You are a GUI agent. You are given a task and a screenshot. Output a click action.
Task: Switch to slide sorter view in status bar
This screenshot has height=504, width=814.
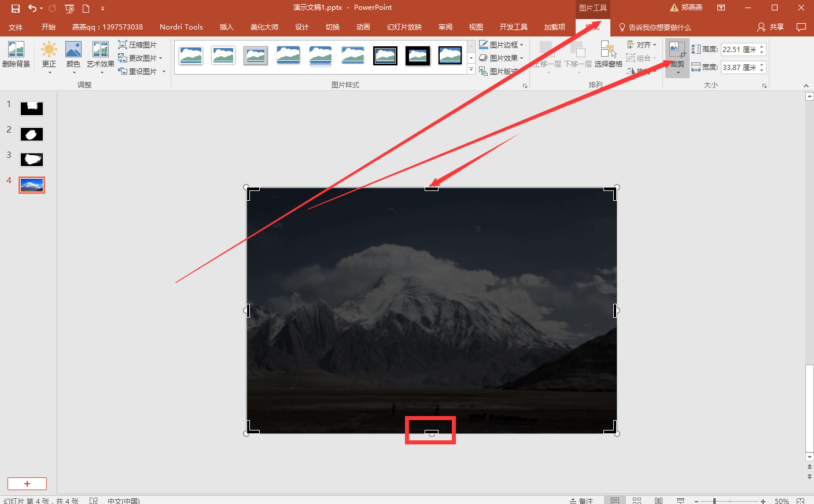tap(637, 501)
